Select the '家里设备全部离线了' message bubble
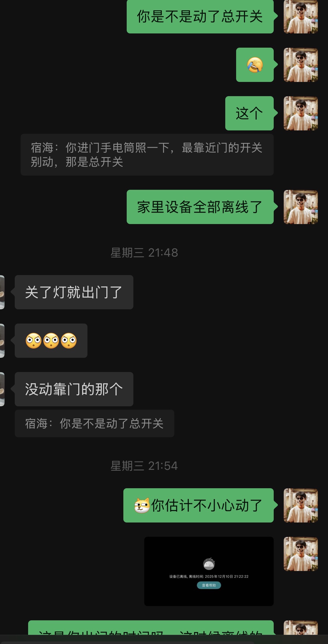 pos(200,207)
